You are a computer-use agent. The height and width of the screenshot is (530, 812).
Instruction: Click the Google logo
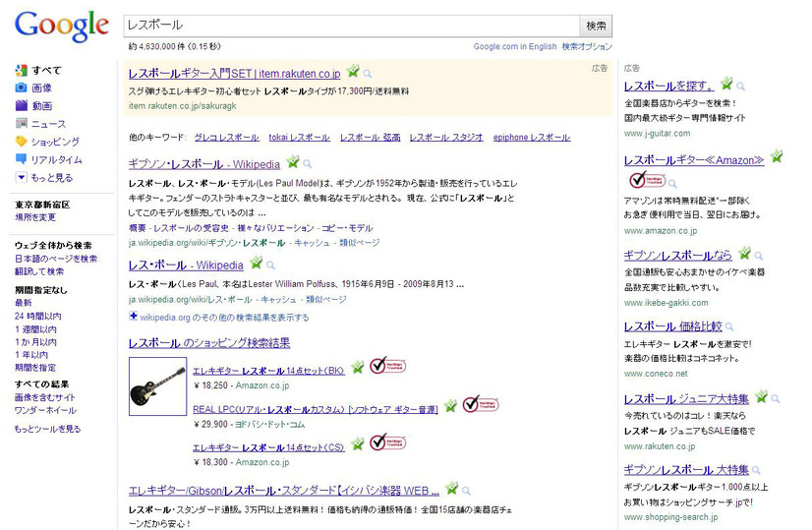pos(62,26)
